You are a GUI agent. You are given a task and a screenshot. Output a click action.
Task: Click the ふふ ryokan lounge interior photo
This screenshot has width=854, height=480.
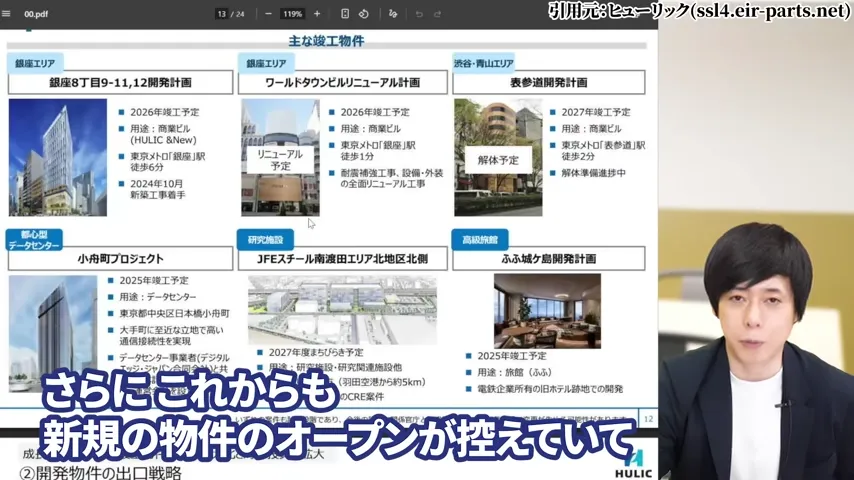(547, 311)
